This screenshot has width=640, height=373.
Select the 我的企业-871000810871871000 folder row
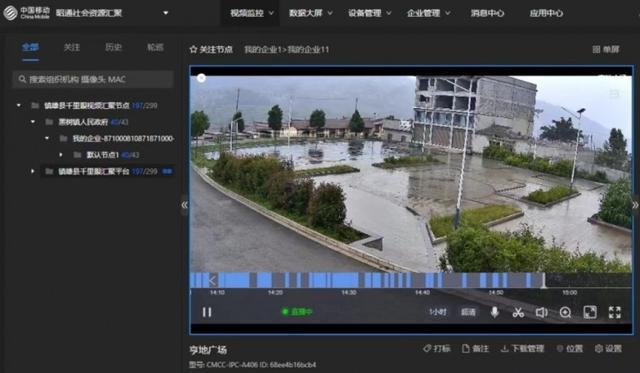pyautogui.click(x=117, y=138)
